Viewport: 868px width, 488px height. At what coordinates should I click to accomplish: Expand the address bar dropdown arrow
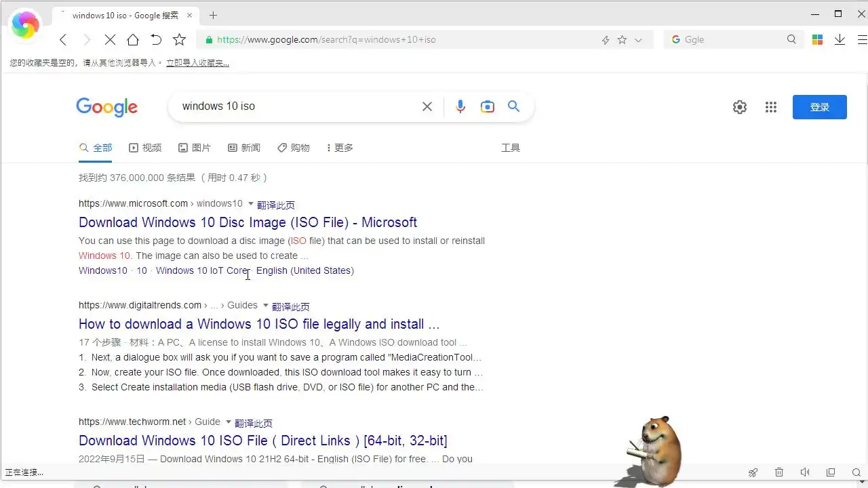pyautogui.click(x=638, y=40)
